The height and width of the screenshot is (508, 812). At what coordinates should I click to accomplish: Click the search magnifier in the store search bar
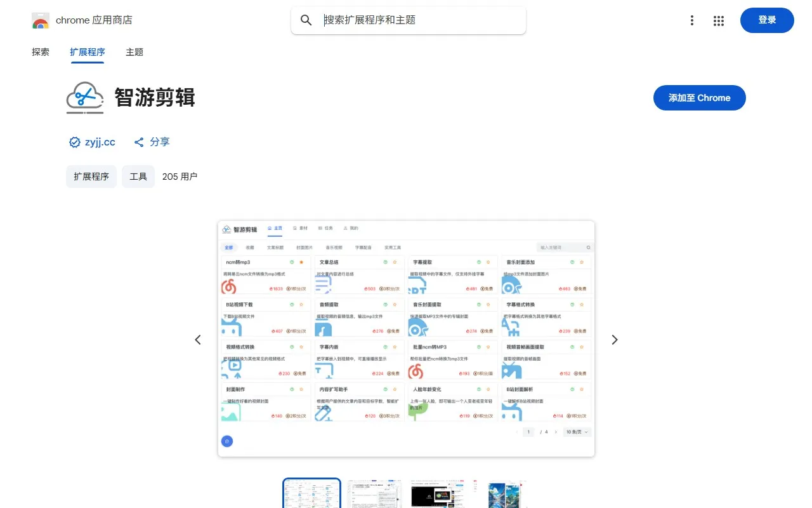coord(306,20)
